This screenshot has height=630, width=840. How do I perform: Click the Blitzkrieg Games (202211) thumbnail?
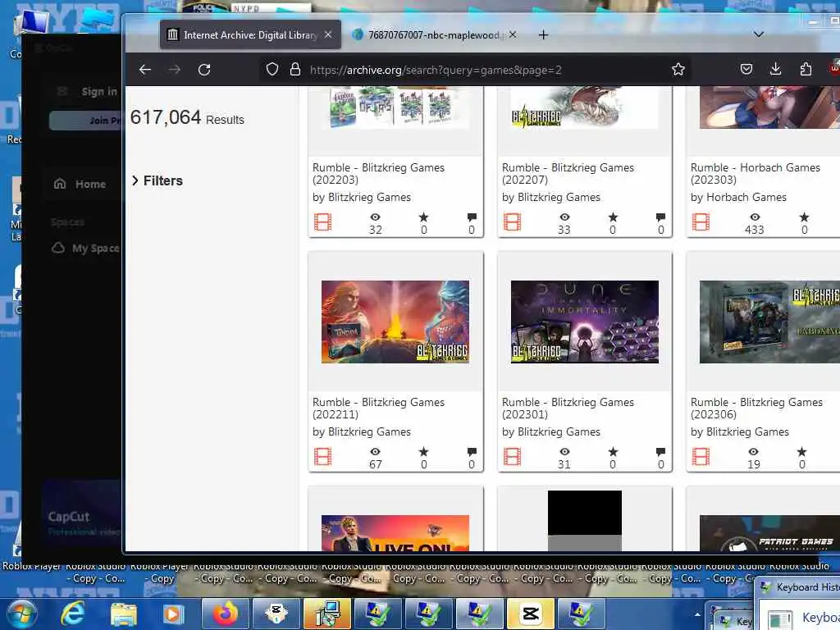click(x=395, y=322)
